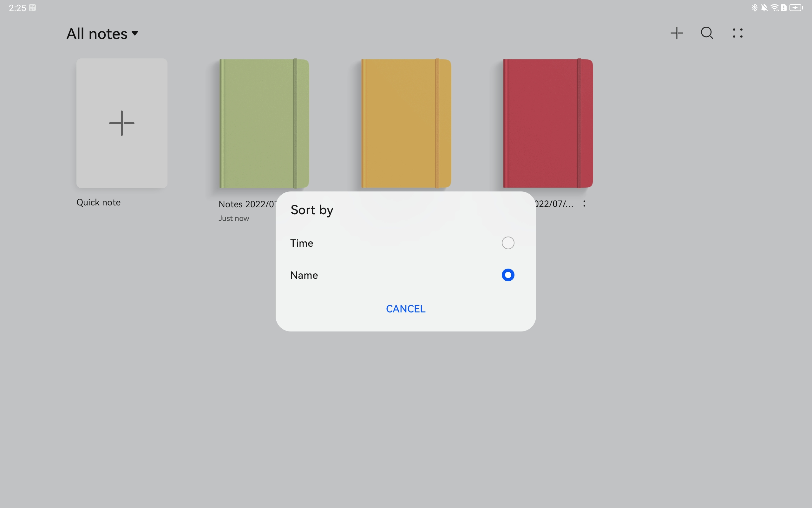Click the CANCEL button
The height and width of the screenshot is (508, 812).
click(406, 309)
